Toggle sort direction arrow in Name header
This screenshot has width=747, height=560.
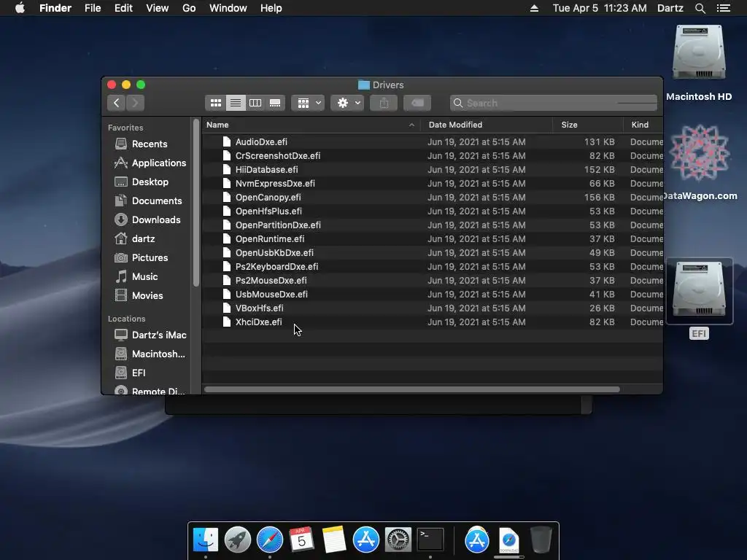[x=411, y=125]
